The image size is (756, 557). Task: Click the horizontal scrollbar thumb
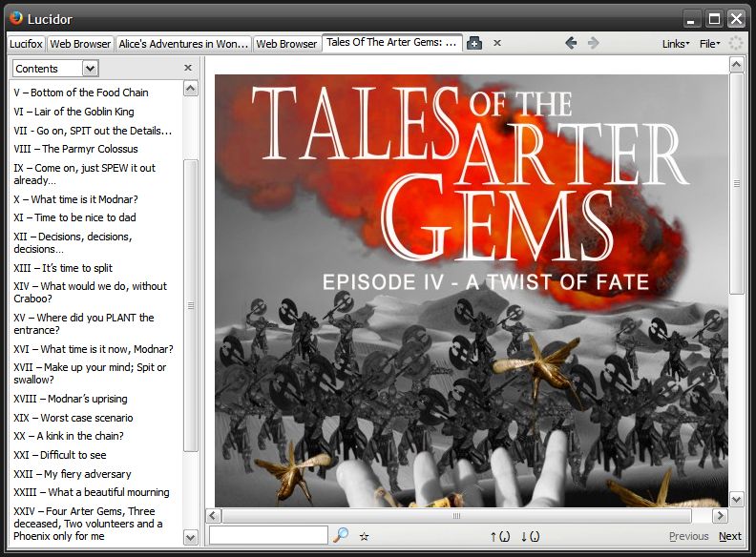(456, 516)
